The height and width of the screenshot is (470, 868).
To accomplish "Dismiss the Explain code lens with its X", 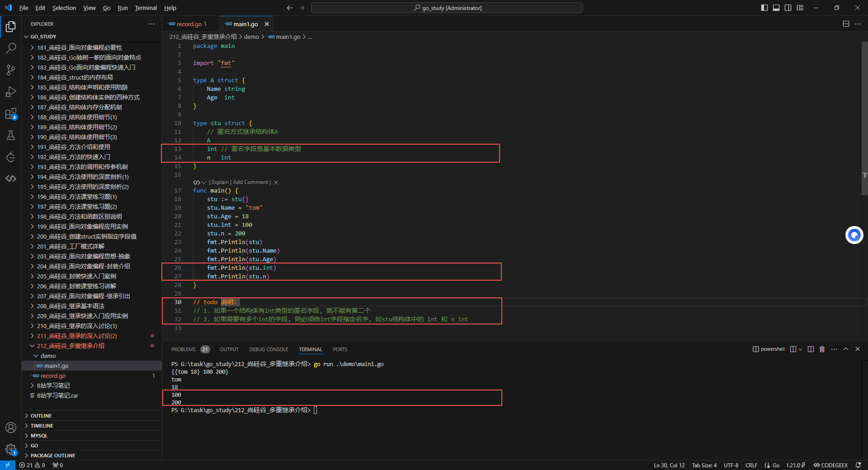I will 276,183.
